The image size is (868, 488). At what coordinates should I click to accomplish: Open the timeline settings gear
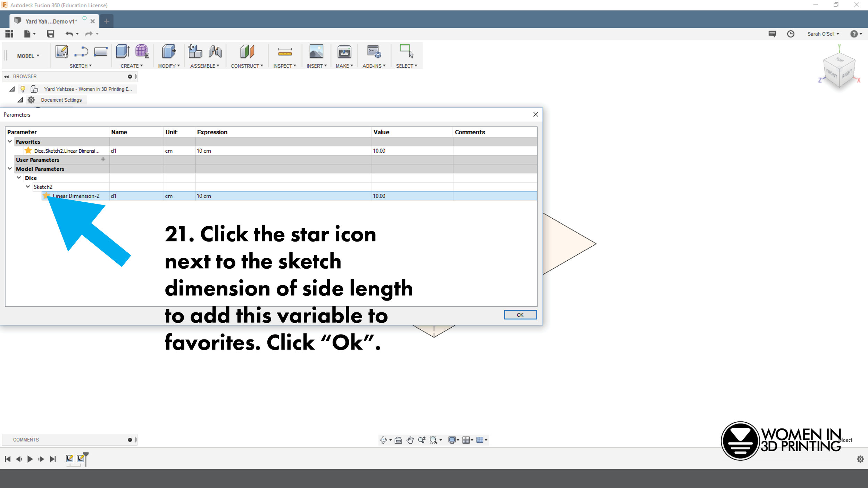[x=860, y=459]
